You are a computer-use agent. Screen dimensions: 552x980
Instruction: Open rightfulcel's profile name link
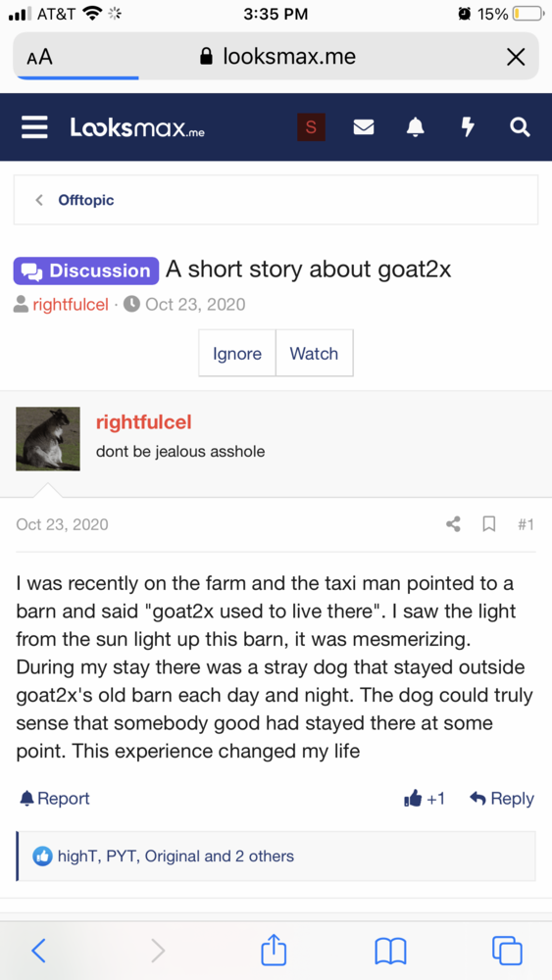(144, 421)
